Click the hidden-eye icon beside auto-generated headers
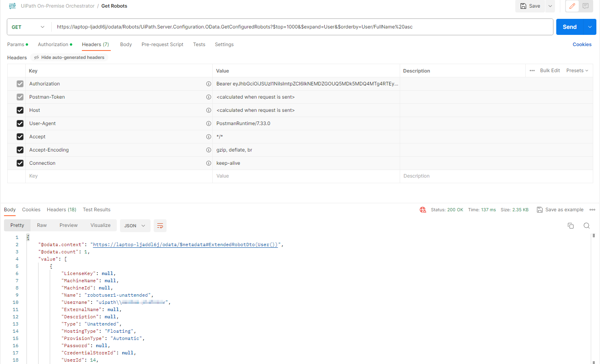This screenshot has height=364, width=600. tap(37, 57)
